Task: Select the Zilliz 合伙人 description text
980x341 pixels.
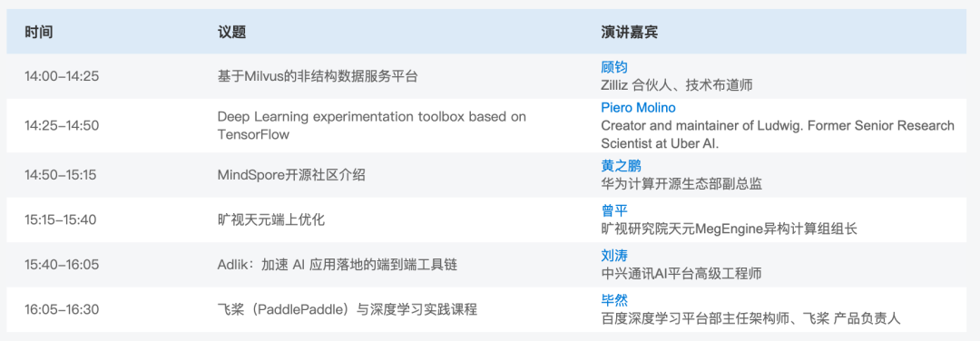Action: pos(677,85)
